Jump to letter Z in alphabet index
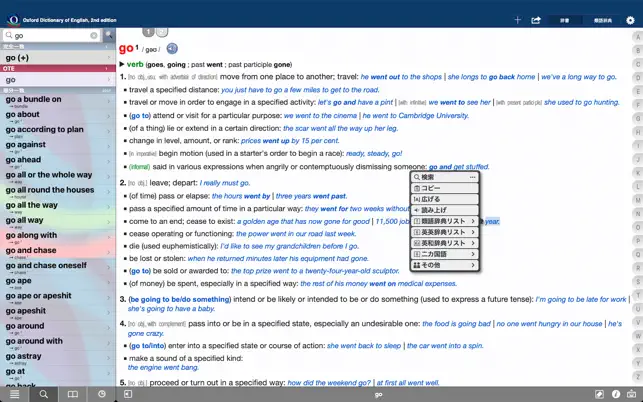The height and width of the screenshot is (402, 643). pyautogui.click(x=638, y=376)
